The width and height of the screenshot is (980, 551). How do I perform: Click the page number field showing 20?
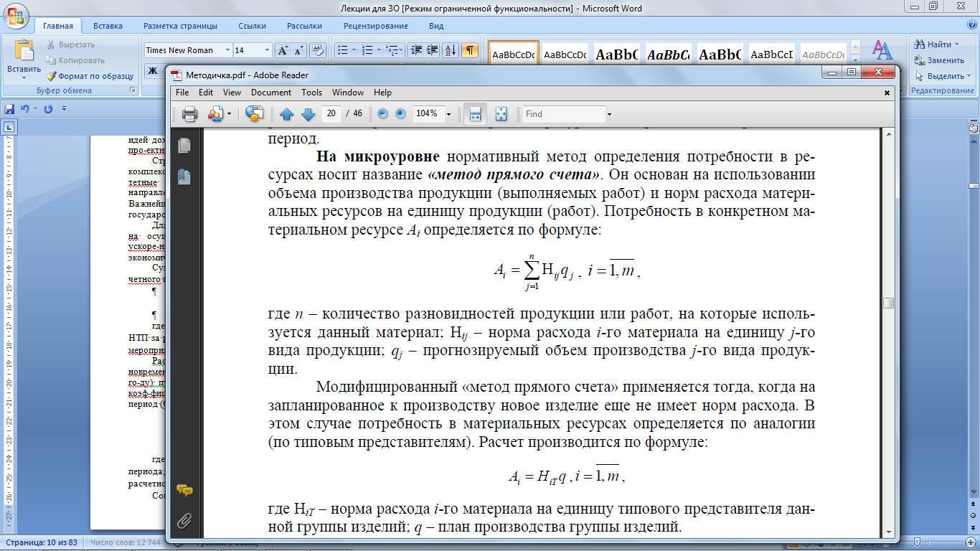(331, 114)
